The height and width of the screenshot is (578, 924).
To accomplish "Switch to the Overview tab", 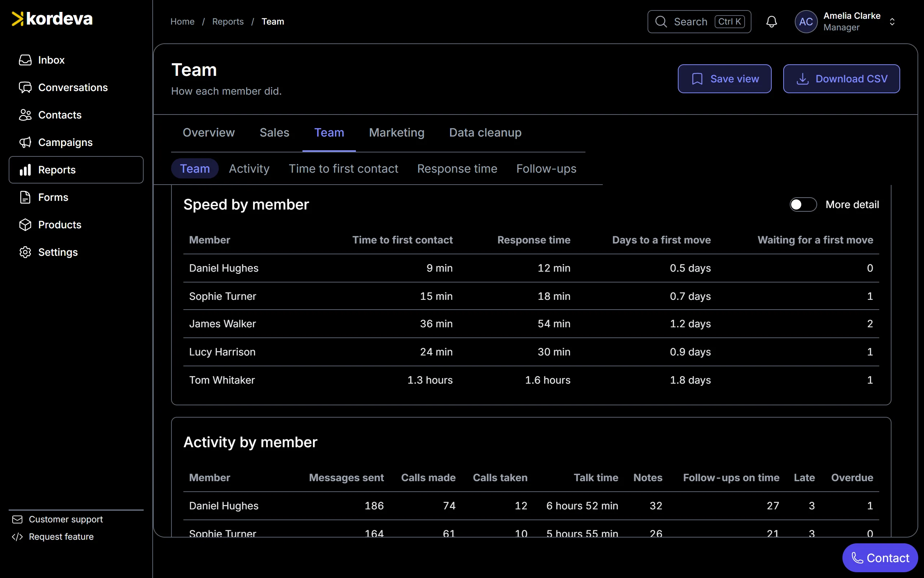I will click(x=209, y=133).
